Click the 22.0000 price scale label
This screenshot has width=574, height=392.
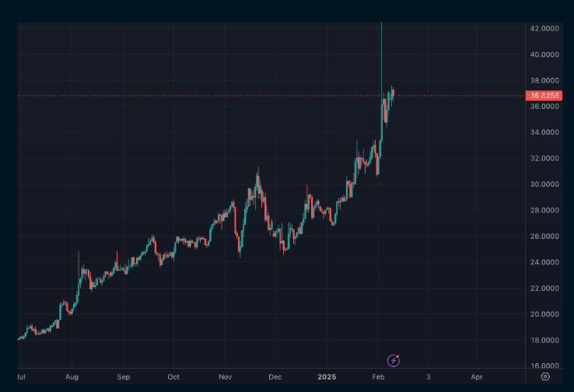[544, 289]
